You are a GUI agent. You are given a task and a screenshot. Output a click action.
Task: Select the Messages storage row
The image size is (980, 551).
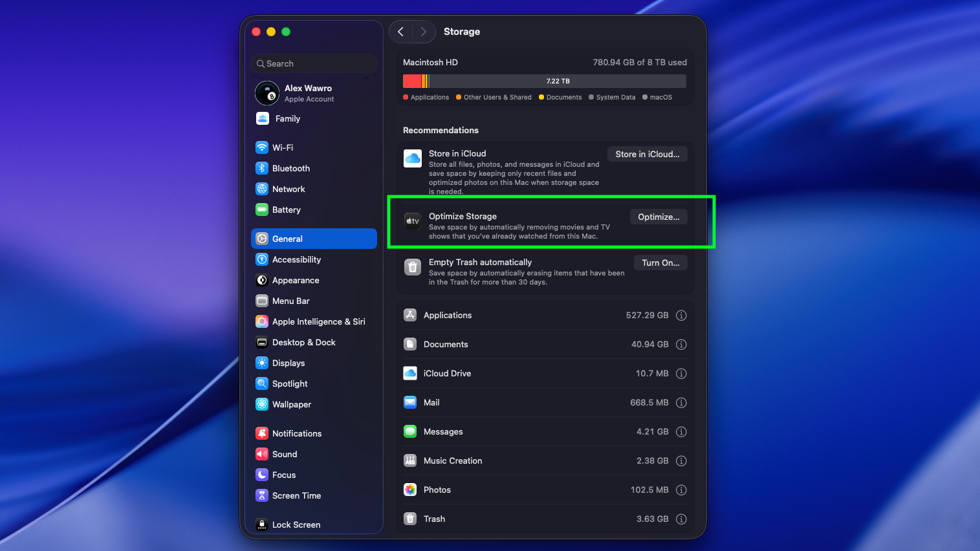tap(545, 432)
